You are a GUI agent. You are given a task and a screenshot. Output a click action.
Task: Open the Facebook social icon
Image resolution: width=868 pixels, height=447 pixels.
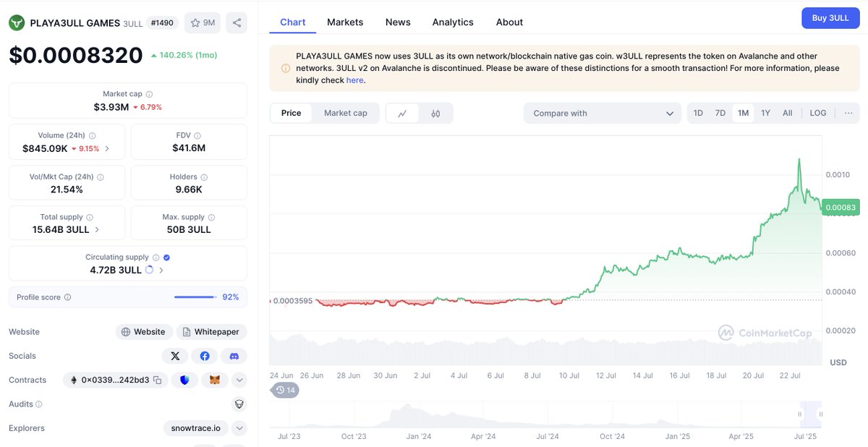click(204, 356)
